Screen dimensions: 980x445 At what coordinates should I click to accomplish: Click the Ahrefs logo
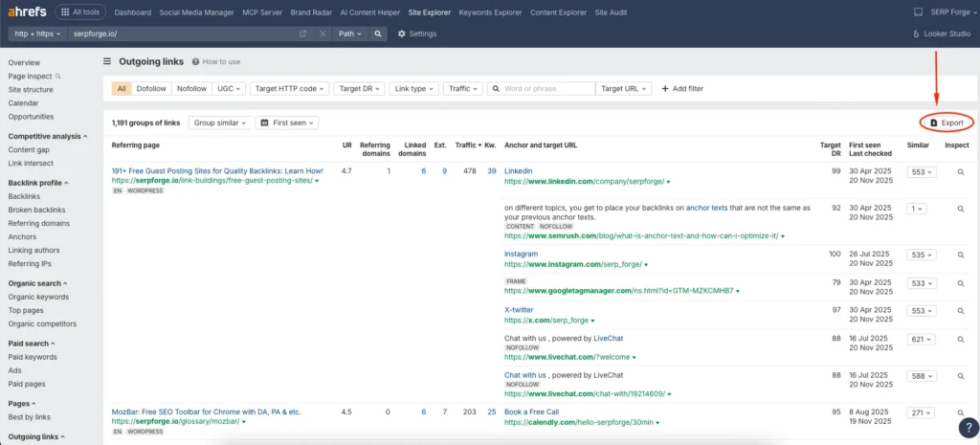(27, 11)
